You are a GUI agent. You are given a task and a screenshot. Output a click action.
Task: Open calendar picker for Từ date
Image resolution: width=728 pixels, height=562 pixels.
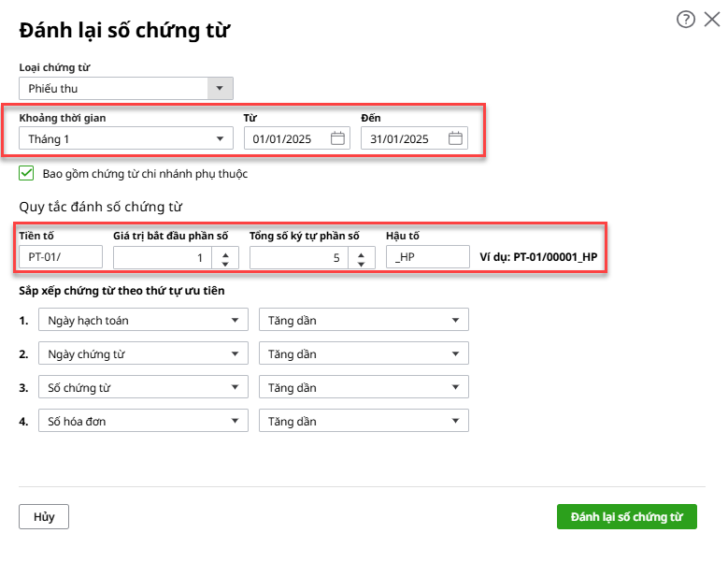click(x=338, y=139)
